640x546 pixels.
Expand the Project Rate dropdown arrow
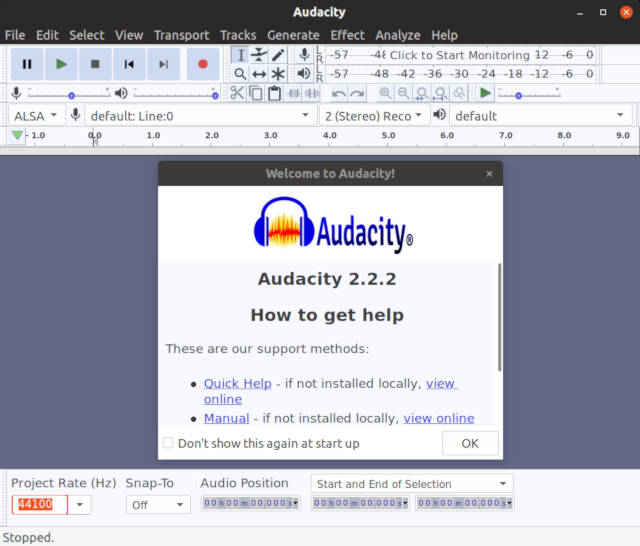click(x=80, y=505)
